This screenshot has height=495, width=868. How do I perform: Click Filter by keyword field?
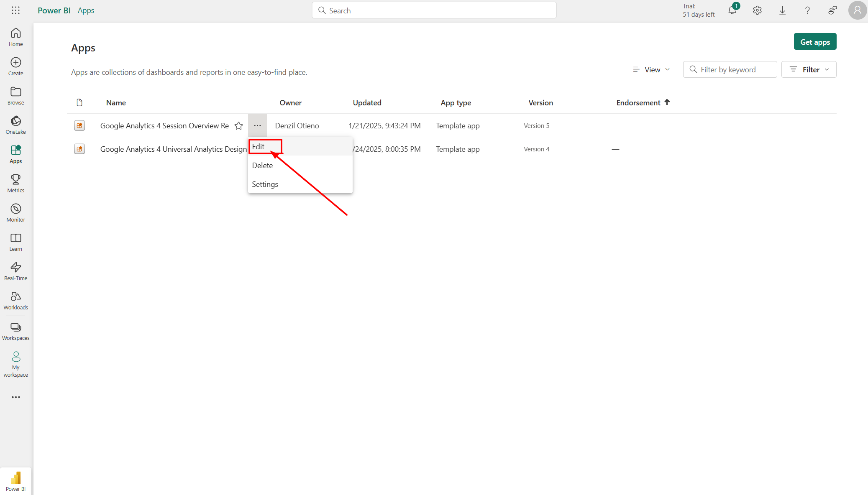click(730, 69)
